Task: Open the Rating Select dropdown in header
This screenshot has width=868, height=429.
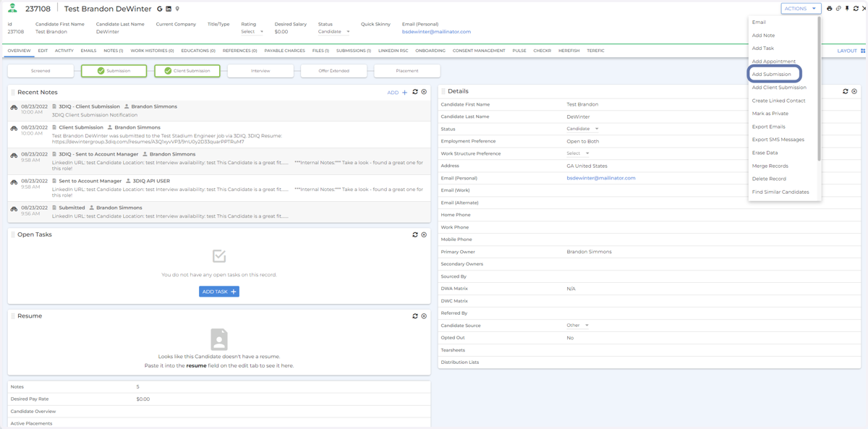Action: [252, 32]
